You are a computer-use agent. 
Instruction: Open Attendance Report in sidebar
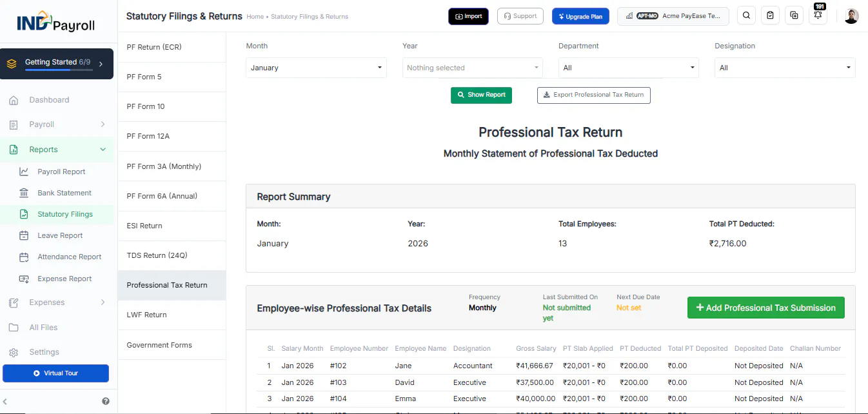(70, 257)
